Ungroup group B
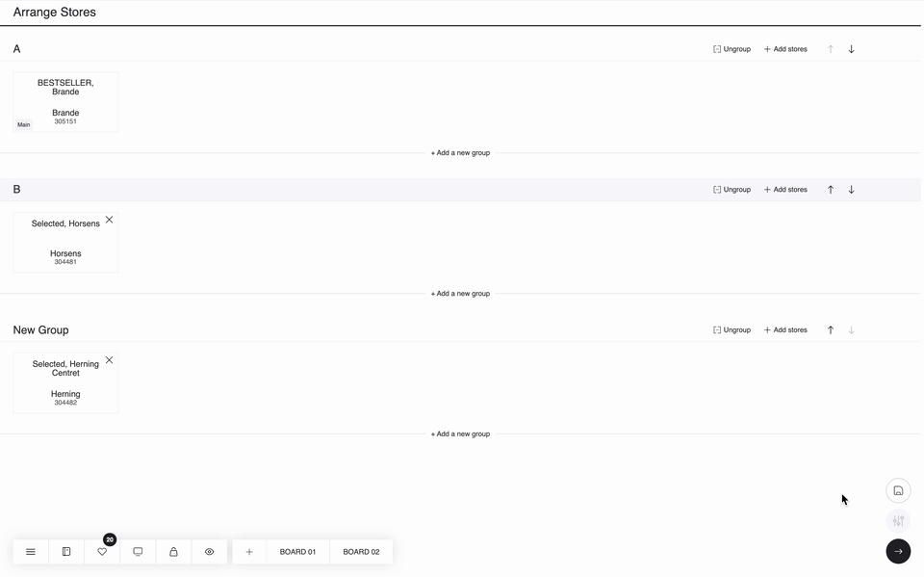This screenshot has width=924, height=577. 731,190
